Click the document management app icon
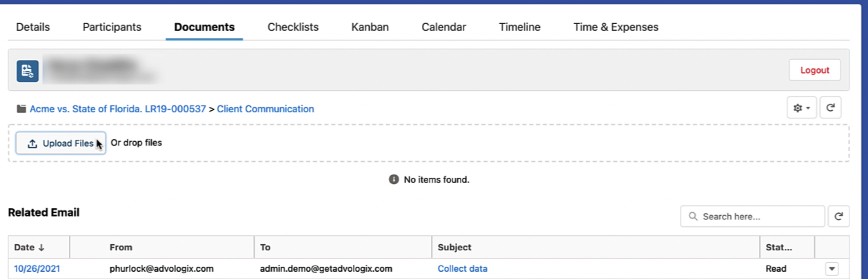868x279 pixels. coord(27,71)
